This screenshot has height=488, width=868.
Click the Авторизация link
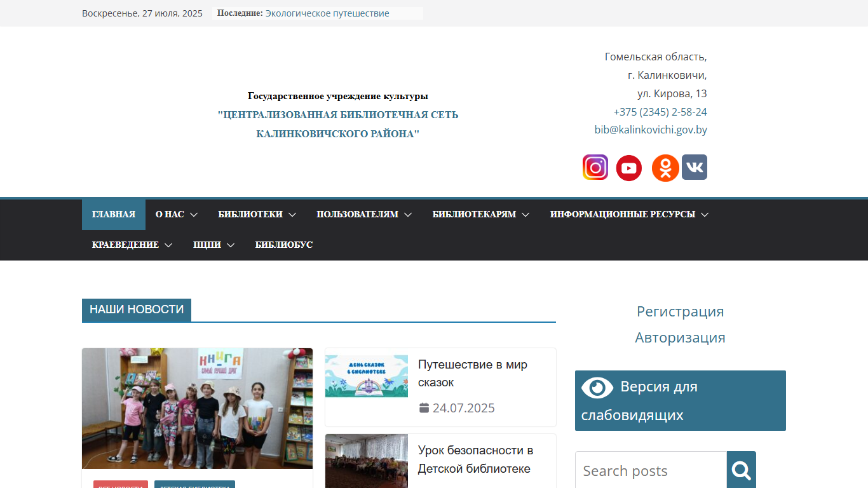[681, 337]
